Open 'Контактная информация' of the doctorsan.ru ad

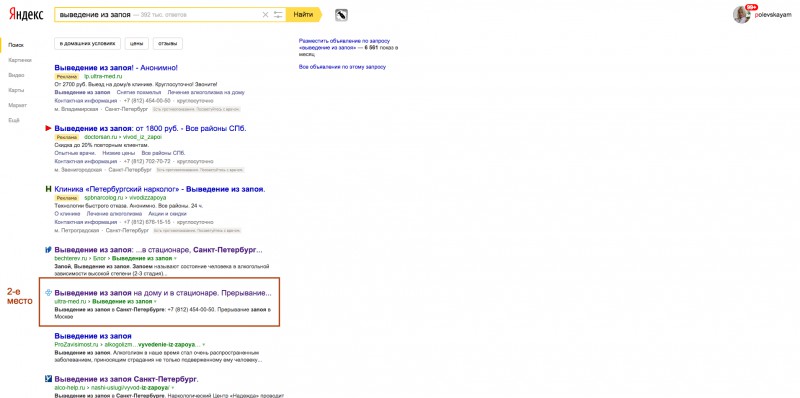[86, 161]
